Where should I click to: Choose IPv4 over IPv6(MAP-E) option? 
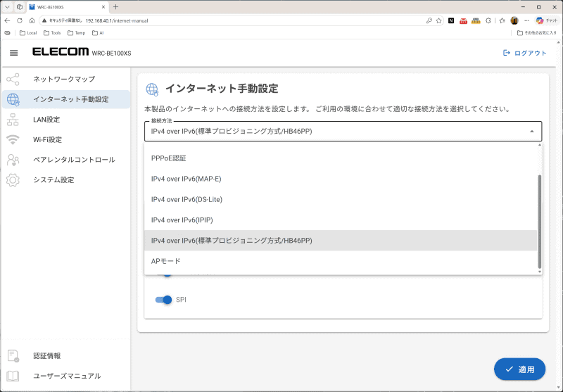[x=341, y=179]
